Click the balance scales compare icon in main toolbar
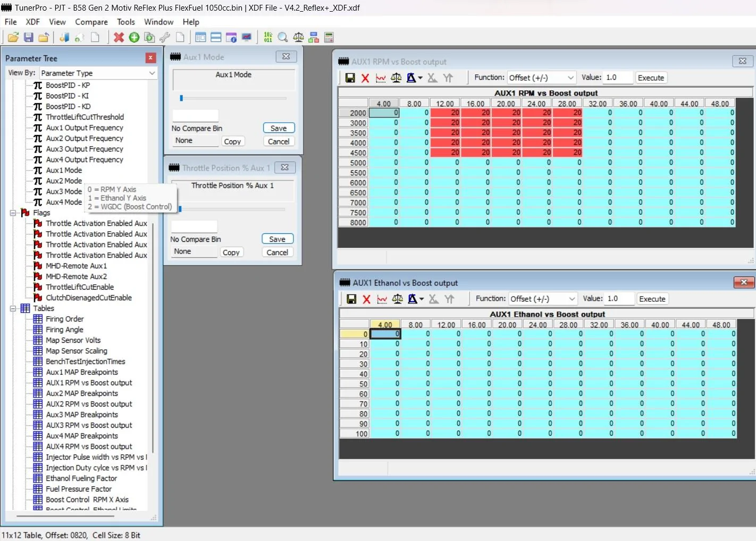Image resolution: width=756 pixels, height=541 pixels. coord(299,37)
